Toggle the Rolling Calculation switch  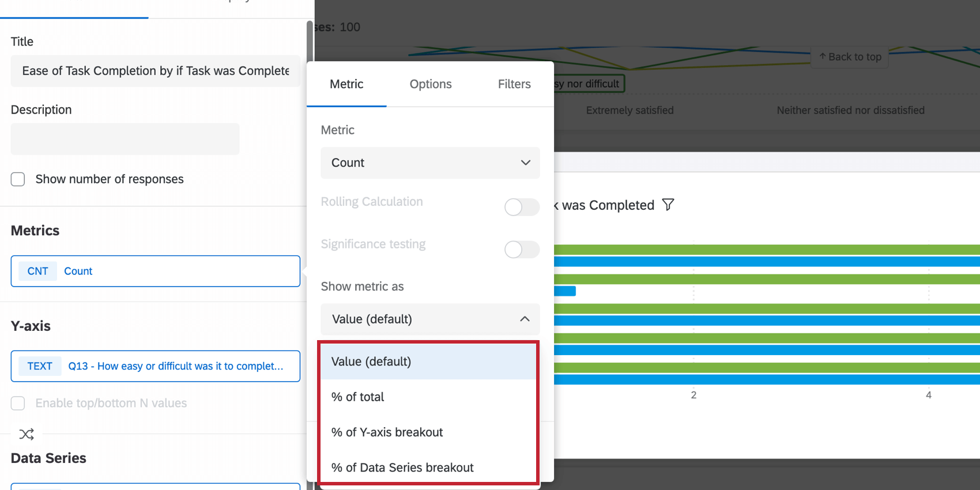521,207
